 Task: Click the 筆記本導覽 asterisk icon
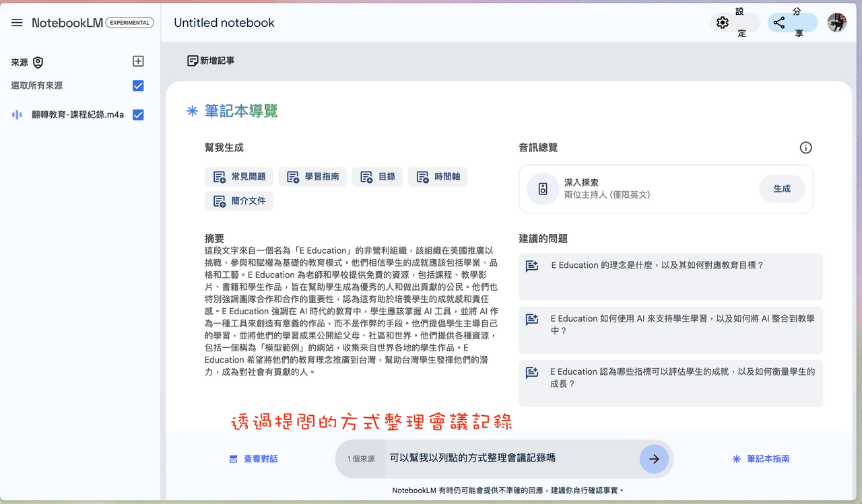pyautogui.click(x=193, y=111)
